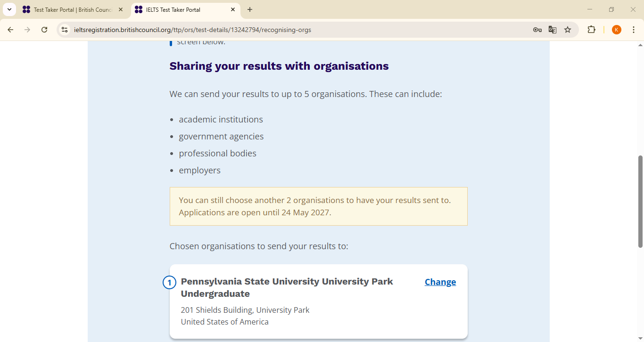Click the scrollbar up arrow

pos(640,45)
